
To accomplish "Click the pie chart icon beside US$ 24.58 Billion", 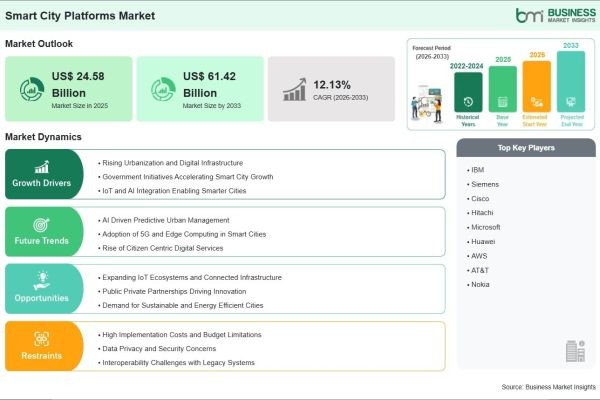I will coord(32,90).
